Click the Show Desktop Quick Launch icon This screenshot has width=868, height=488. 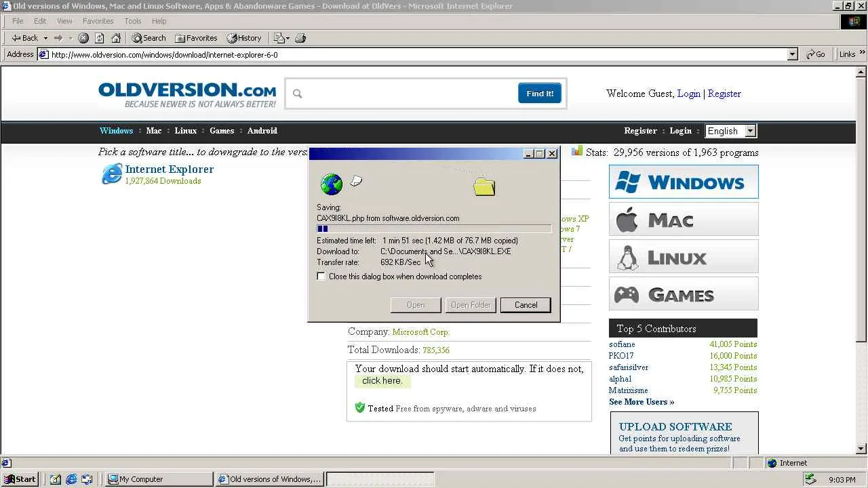click(x=56, y=479)
